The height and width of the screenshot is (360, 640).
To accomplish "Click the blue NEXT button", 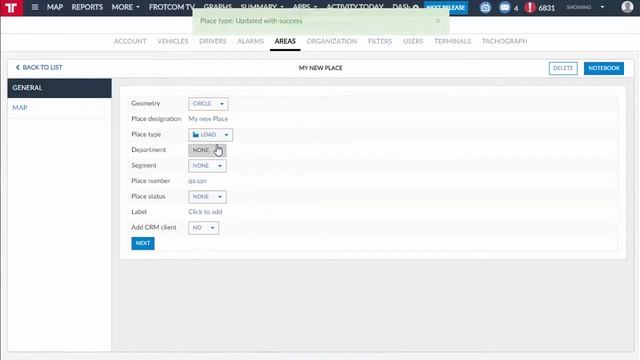I will pos(143,243).
